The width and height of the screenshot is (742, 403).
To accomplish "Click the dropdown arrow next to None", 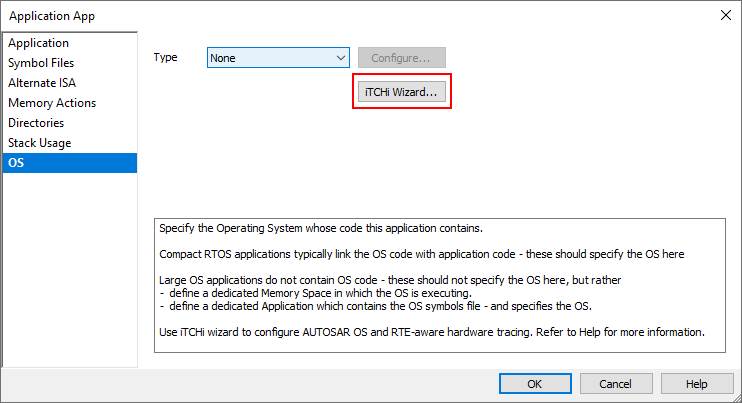I will tap(341, 58).
